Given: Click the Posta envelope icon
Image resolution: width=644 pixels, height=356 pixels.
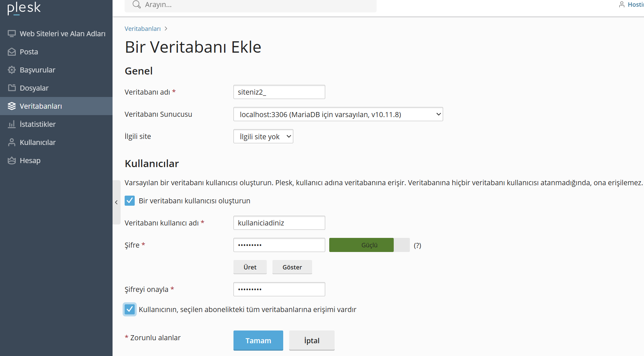Looking at the screenshot, I should coord(12,52).
